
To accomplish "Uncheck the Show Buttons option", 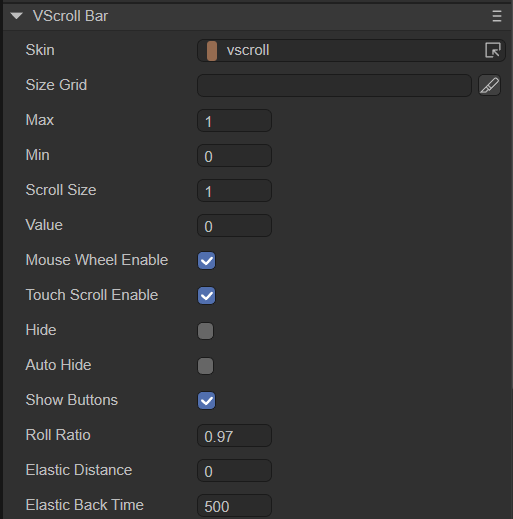I will pos(206,400).
